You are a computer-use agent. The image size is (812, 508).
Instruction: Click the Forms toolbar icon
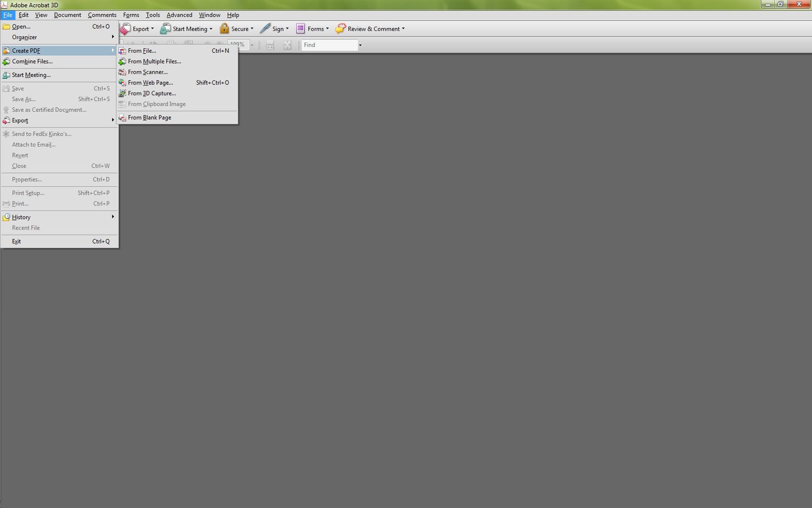300,29
